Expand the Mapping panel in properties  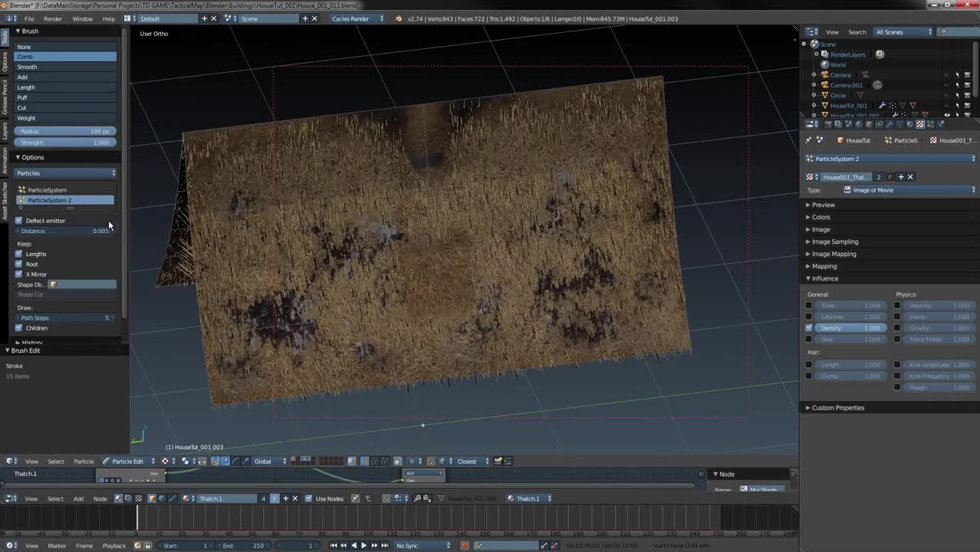tap(824, 266)
